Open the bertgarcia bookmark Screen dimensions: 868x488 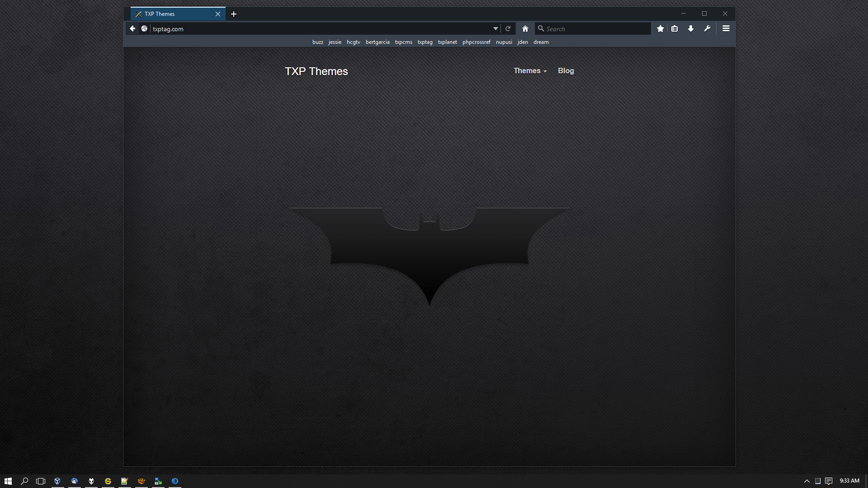[377, 42]
